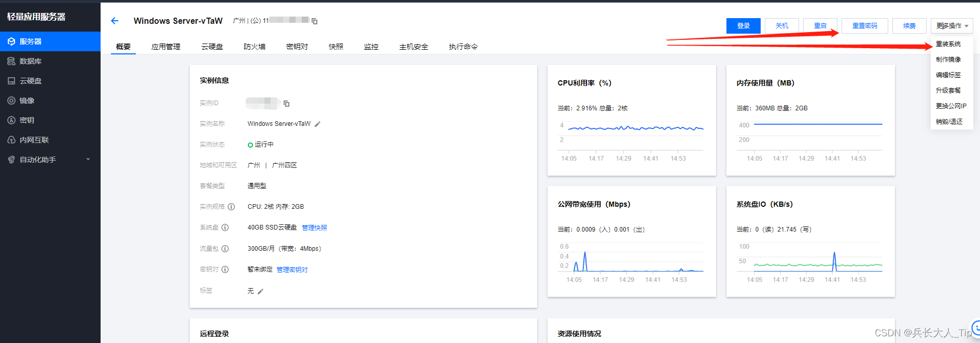
Task: Click the 密钥 sidebar icon
Action: [x=11, y=120]
